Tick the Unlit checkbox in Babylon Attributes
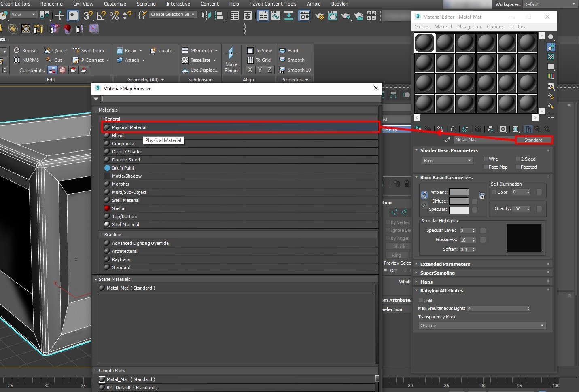The image size is (579, 392). pos(421,301)
